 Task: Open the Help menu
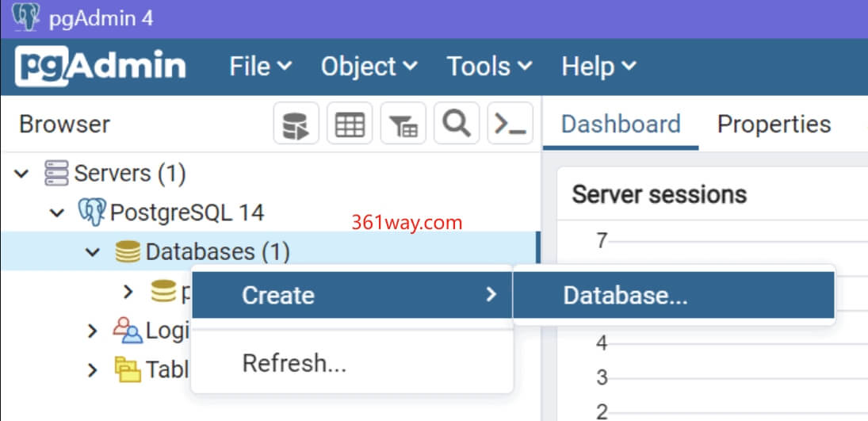599,67
